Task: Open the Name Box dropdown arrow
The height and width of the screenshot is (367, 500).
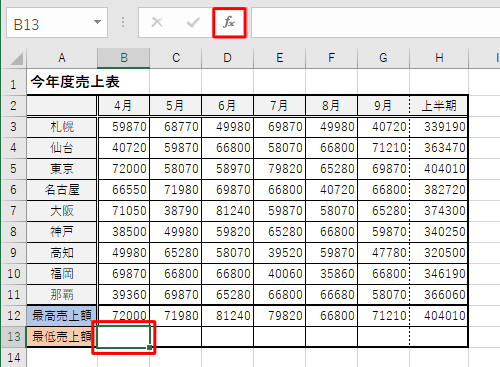Action: pos(97,22)
